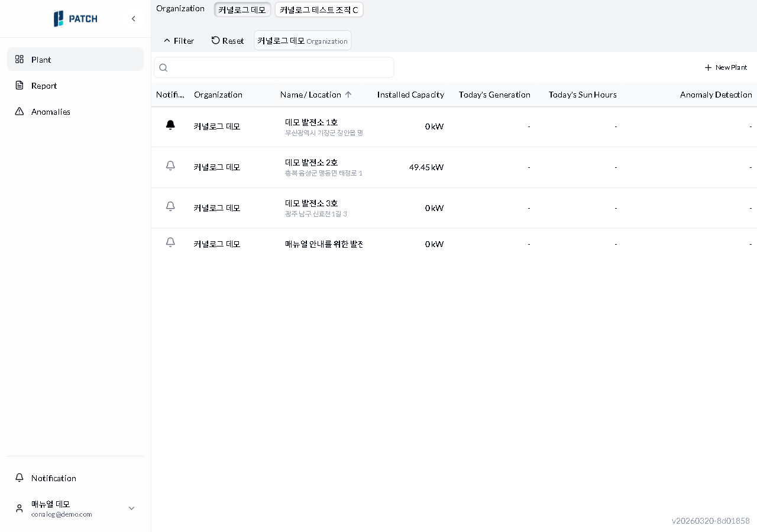Enable the notification bell for 데모 발전소 2호

pos(170,166)
